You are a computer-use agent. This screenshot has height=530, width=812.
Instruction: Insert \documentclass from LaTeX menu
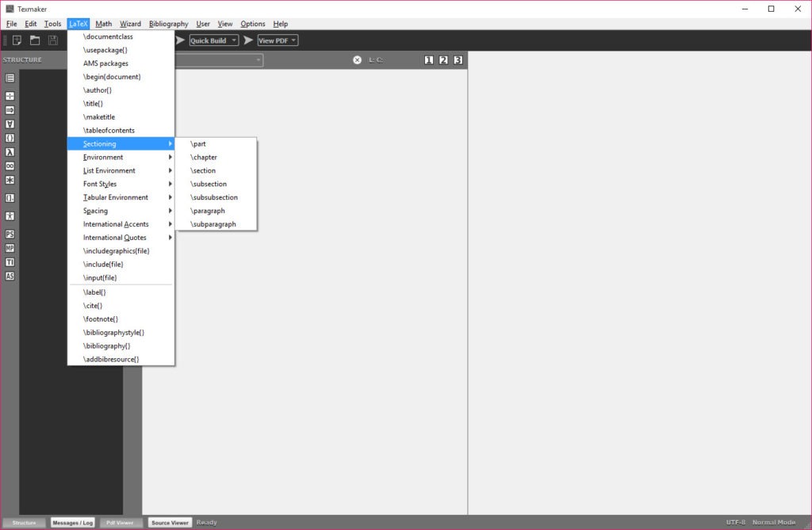pos(121,36)
